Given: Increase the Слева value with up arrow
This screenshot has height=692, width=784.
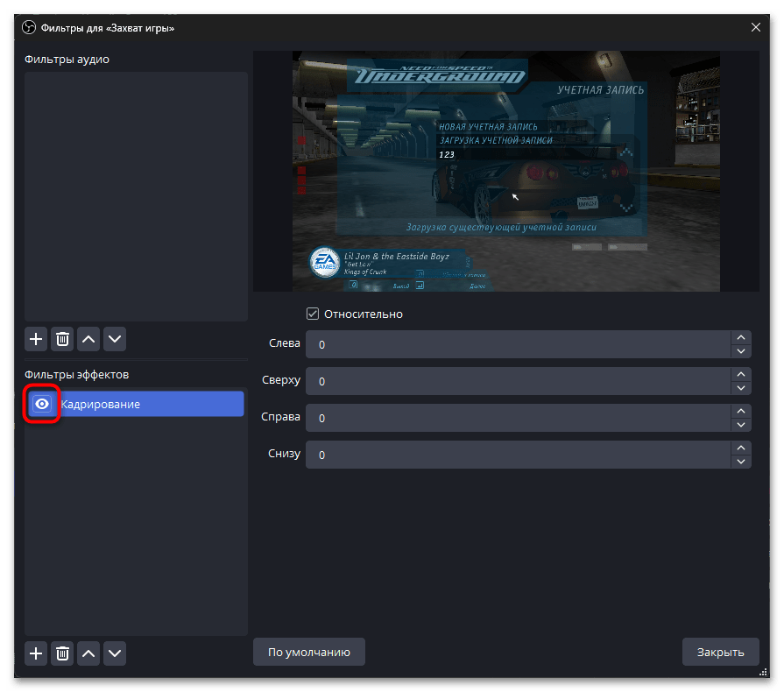Looking at the screenshot, I should 741,337.
